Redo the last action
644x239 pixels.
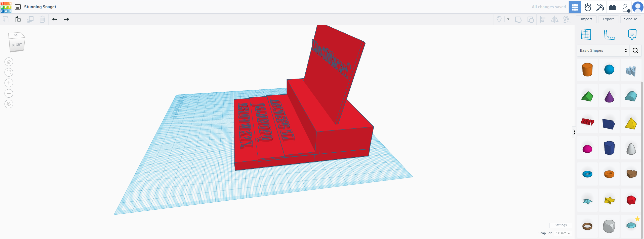[66, 19]
